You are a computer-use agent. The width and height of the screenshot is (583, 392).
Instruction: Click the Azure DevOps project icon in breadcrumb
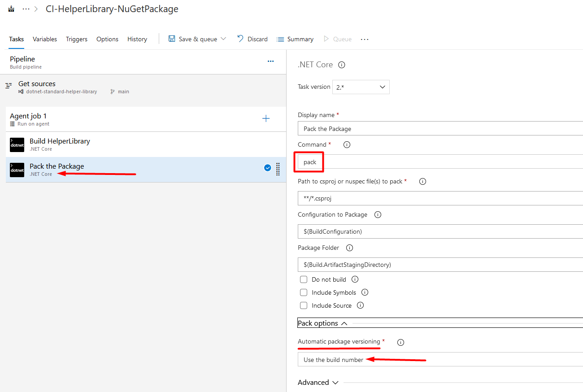click(11, 9)
